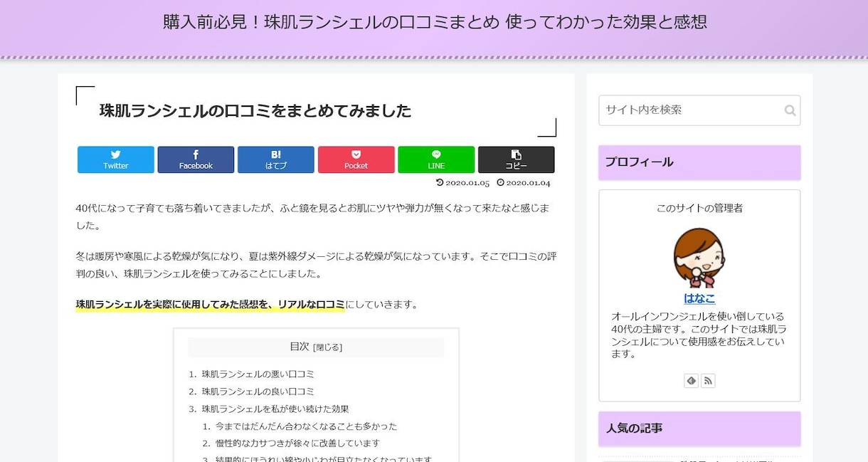Image resolution: width=868 pixels, height=462 pixels.
Task: Click the はなこ avatar image
Action: click(x=699, y=258)
